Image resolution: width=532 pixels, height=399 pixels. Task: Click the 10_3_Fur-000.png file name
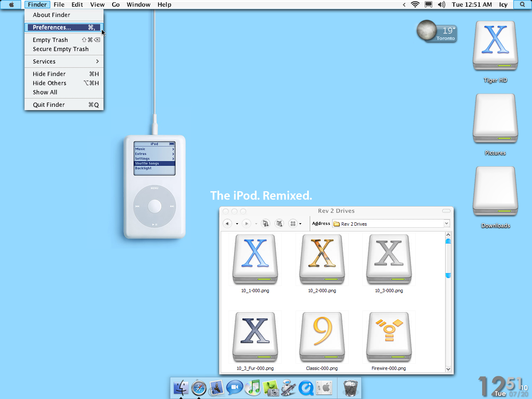255,368
